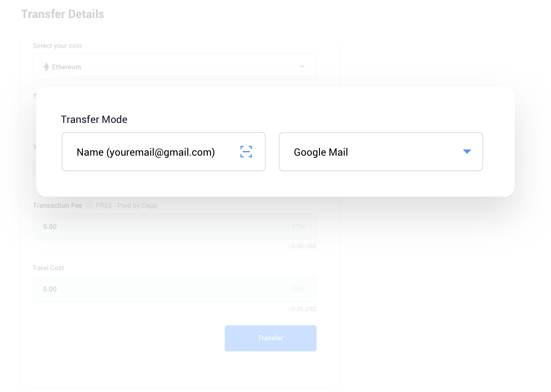Image resolution: width=551 pixels, height=392 pixels.
Task: Click the Transaction Fee 0.00 amount field
Action: tap(175, 226)
